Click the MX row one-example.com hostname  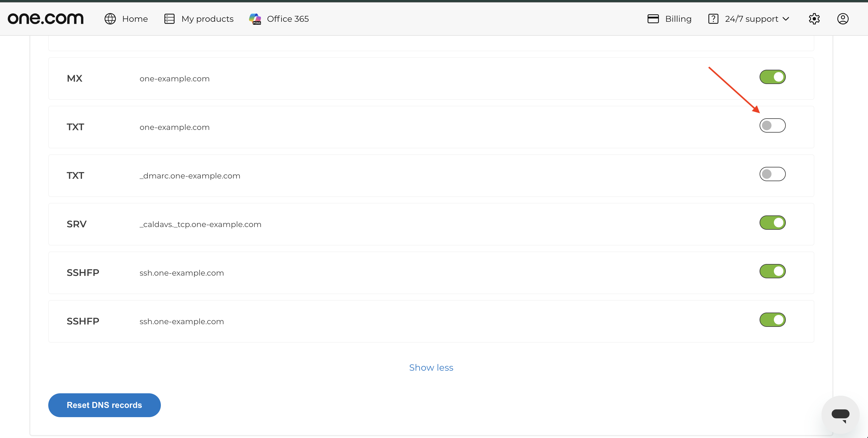point(175,79)
